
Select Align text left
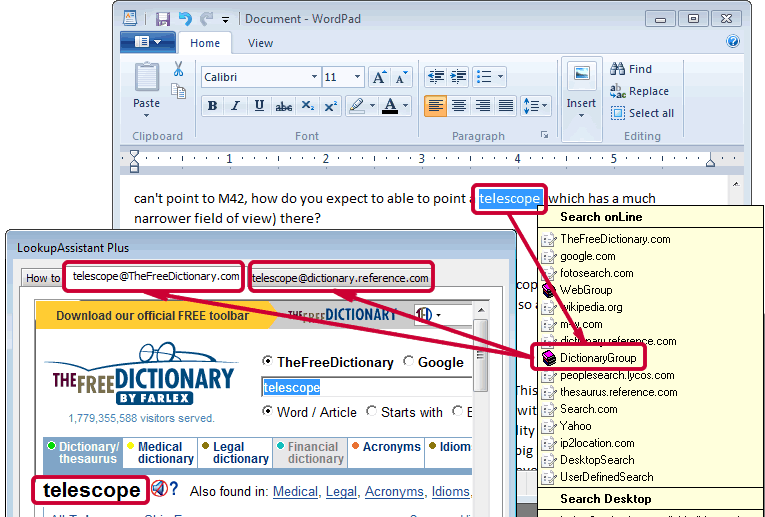pyautogui.click(x=435, y=105)
